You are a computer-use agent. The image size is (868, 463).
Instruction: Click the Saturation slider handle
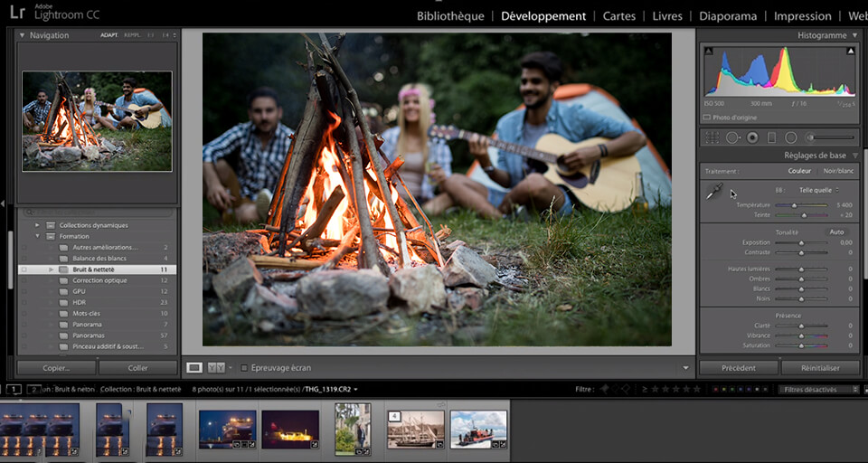(x=801, y=346)
